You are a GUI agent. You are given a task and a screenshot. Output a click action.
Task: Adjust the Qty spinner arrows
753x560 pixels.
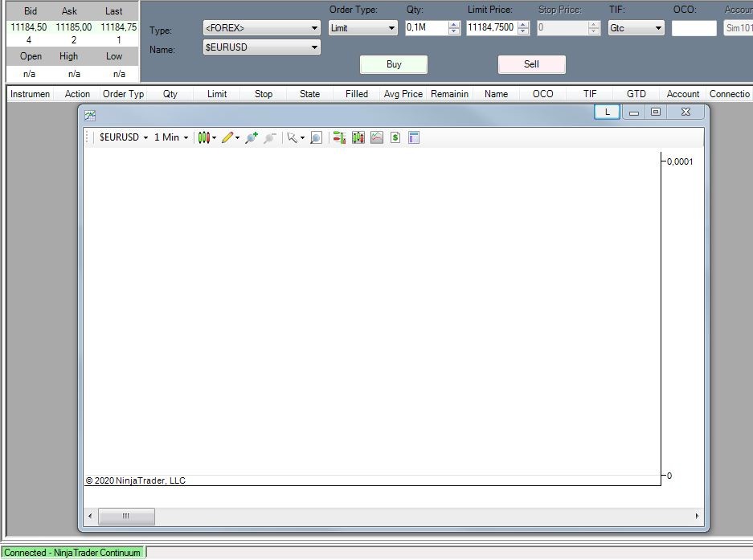point(454,28)
